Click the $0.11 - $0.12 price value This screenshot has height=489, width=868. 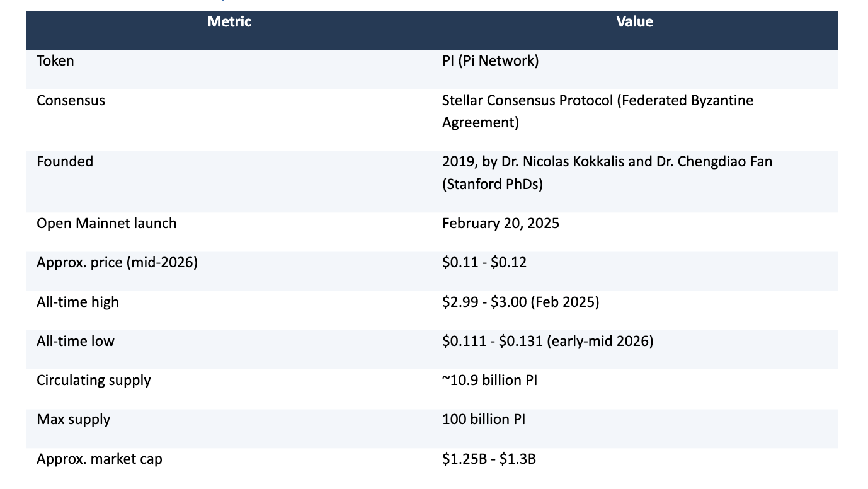(484, 262)
